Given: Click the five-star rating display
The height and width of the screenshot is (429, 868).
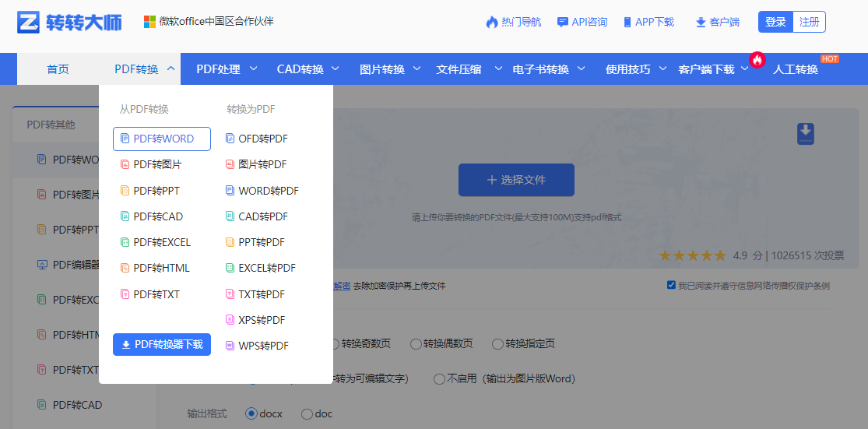Looking at the screenshot, I should pyautogui.click(x=693, y=255).
